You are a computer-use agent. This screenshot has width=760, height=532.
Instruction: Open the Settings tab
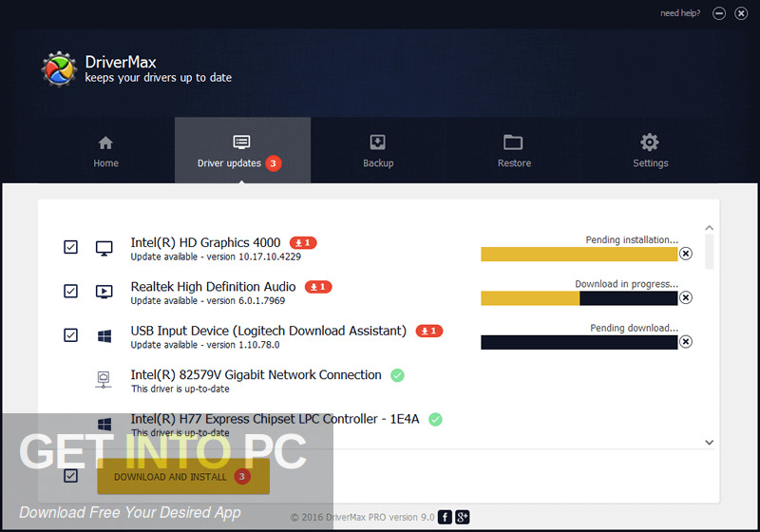[x=650, y=151]
